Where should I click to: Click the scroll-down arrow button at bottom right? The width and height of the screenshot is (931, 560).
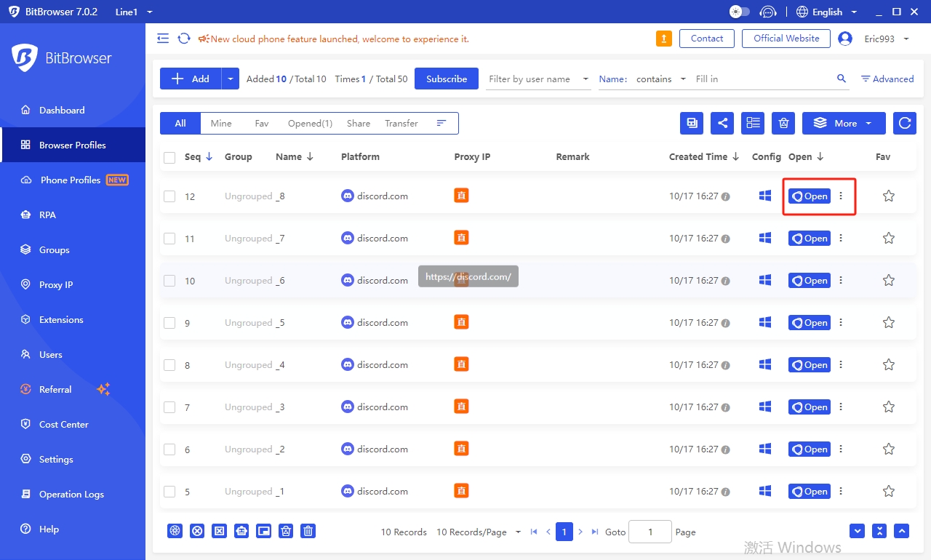coord(858,531)
